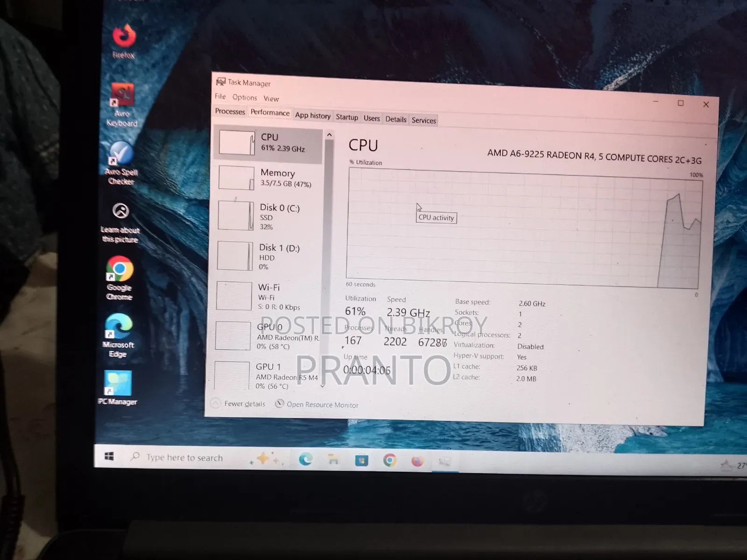Click the Resource Monitor icon
This screenshot has width=747, height=560.
pos(279,404)
